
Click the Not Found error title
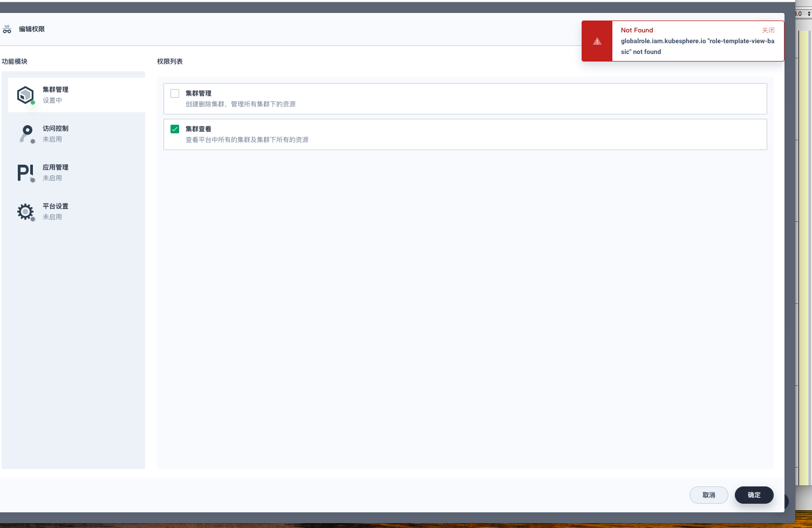tap(637, 30)
